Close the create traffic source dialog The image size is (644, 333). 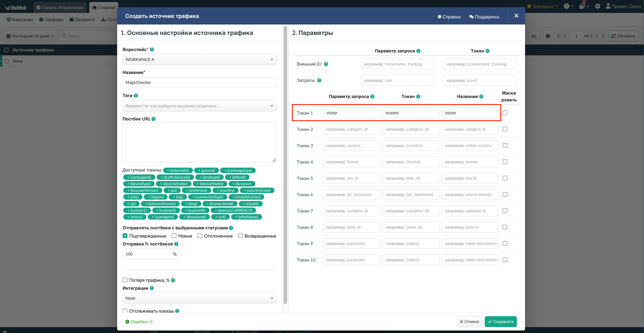(x=516, y=16)
